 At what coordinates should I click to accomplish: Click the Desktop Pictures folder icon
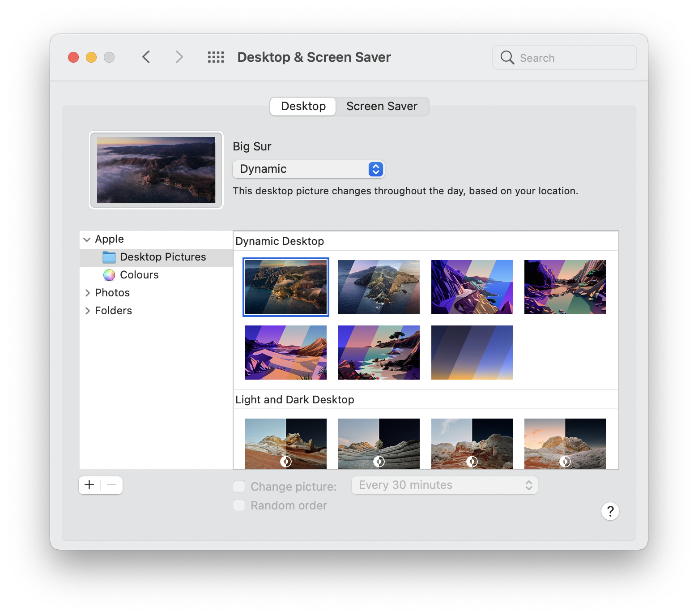[109, 257]
